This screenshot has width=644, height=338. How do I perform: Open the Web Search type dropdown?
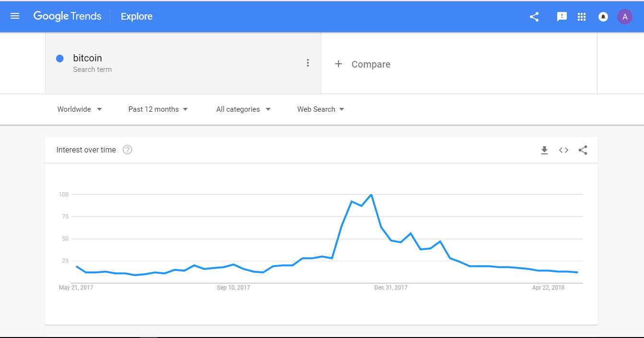point(321,109)
